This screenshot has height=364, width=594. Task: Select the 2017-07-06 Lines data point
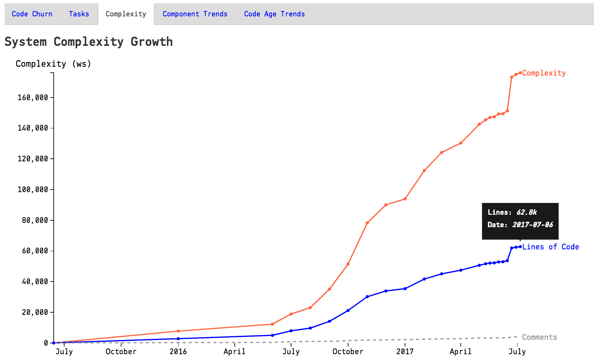tap(520, 247)
